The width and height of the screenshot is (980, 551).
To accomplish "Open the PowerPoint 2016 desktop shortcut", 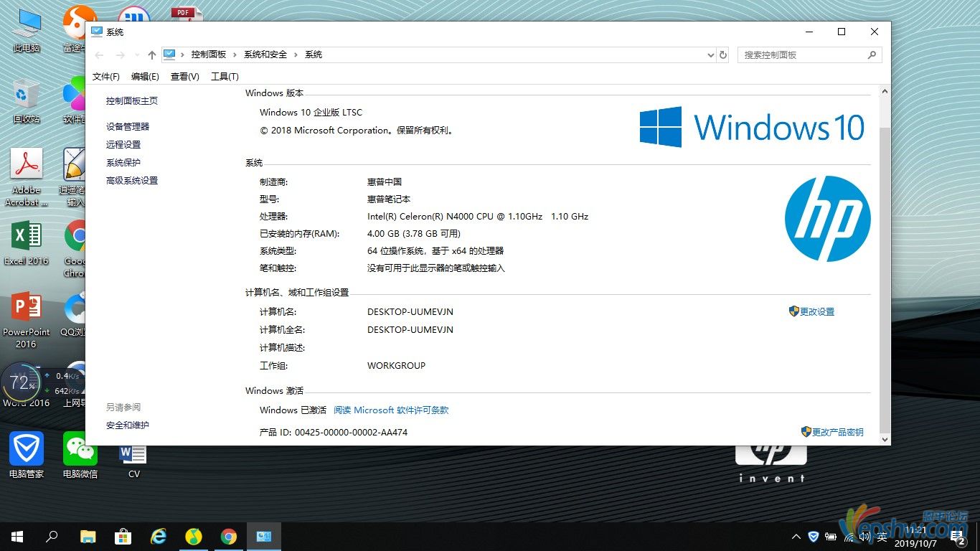I will click(27, 319).
